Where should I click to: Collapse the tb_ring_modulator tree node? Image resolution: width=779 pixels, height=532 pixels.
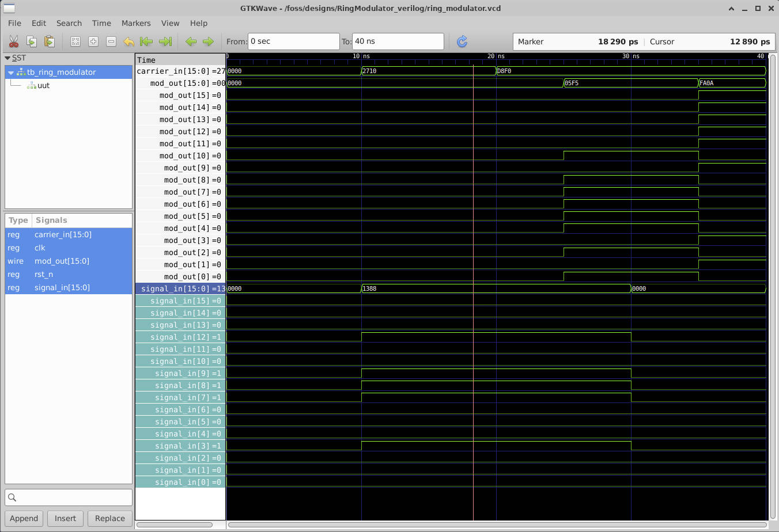click(x=11, y=73)
